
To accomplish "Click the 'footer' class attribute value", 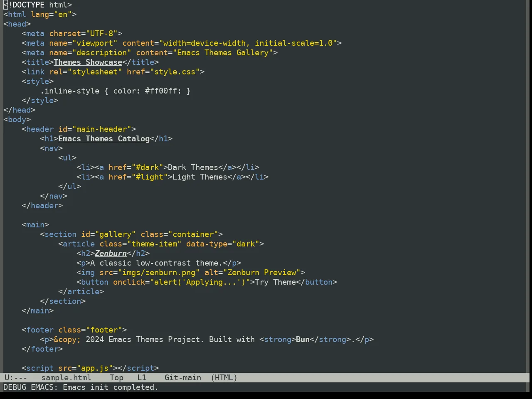I will 104,330.
